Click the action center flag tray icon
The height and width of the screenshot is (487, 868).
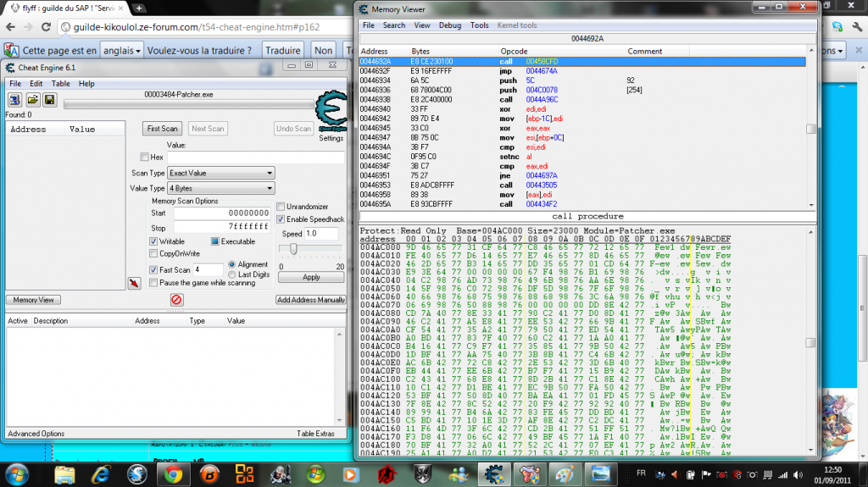click(x=706, y=475)
